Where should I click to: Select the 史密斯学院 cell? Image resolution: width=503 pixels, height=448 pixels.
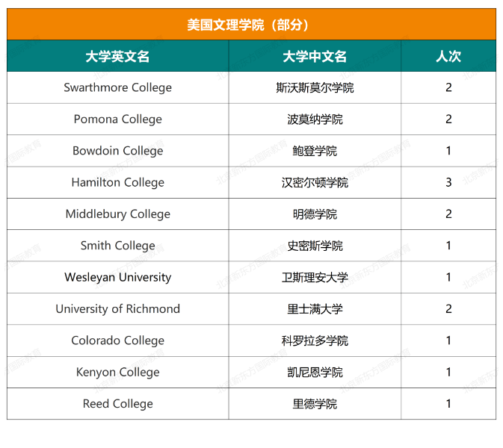tap(315, 246)
